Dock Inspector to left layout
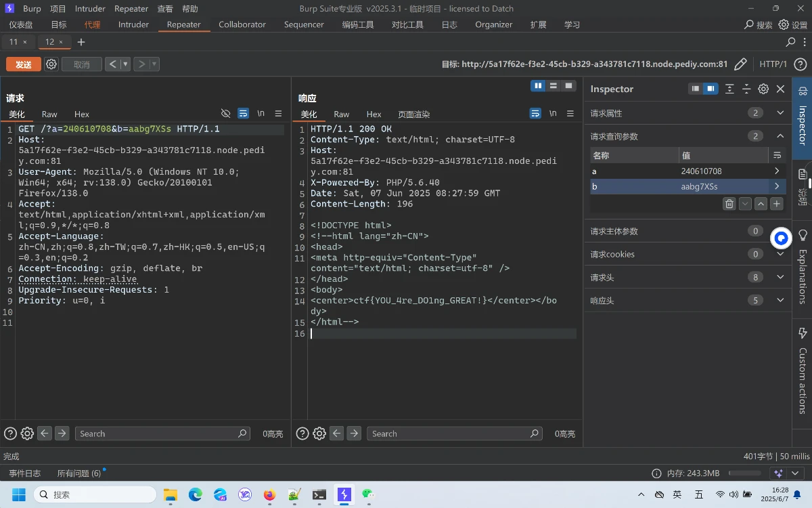 (x=696, y=89)
